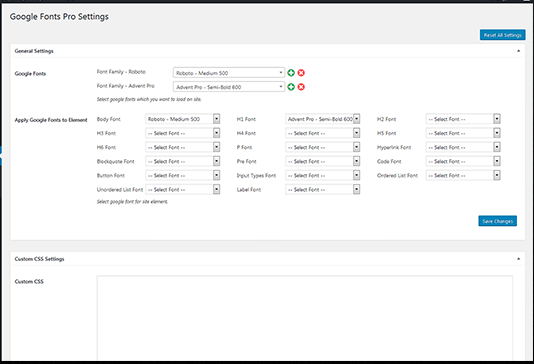The image size is (534, 364).
Task: Click the 'Apply Google Fonts to Element' label
Action: tap(51, 120)
